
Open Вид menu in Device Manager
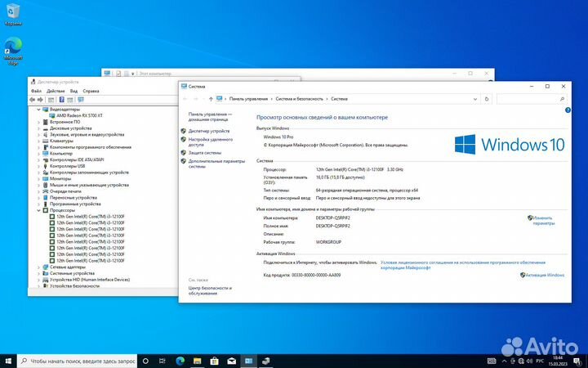click(x=73, y=91)
